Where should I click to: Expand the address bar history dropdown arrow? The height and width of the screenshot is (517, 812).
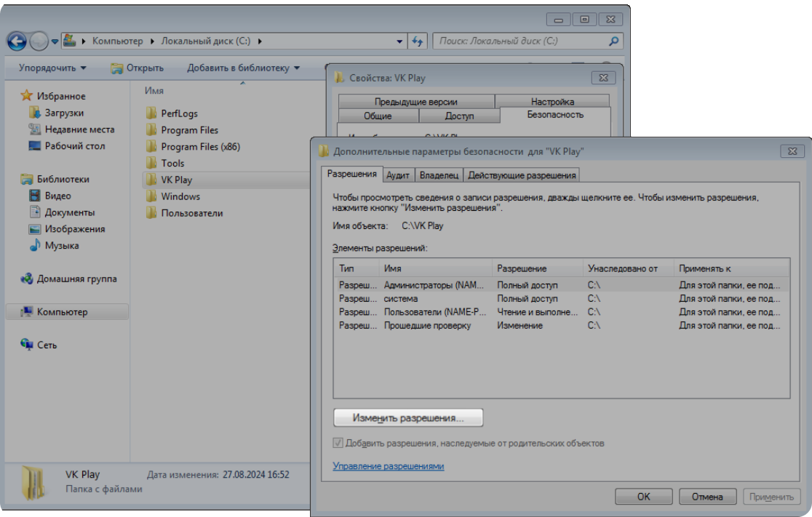coord(400,41)
